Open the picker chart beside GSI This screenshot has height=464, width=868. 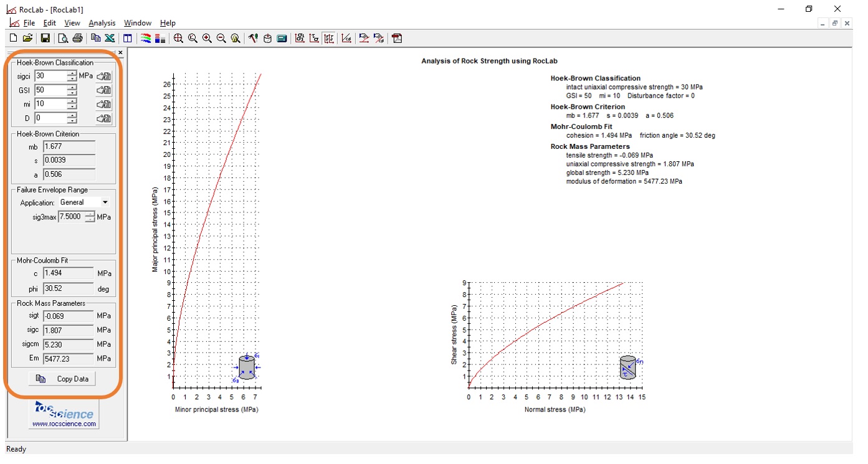click(104, 90)
